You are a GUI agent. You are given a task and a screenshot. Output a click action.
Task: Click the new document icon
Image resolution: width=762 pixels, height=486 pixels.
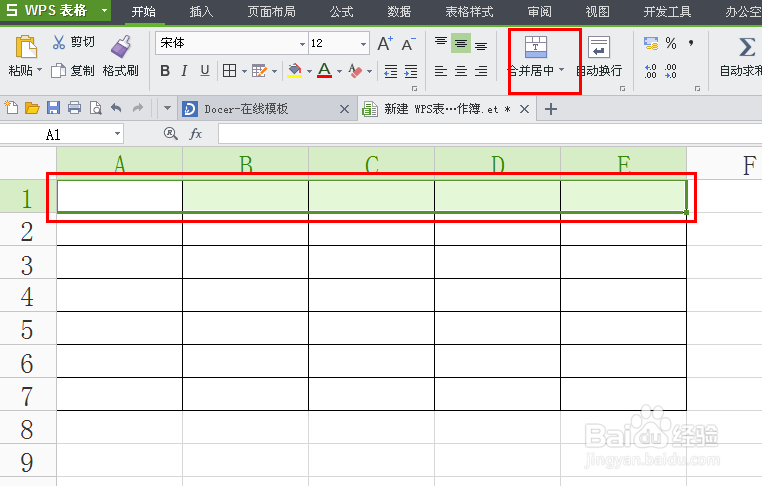11,107
